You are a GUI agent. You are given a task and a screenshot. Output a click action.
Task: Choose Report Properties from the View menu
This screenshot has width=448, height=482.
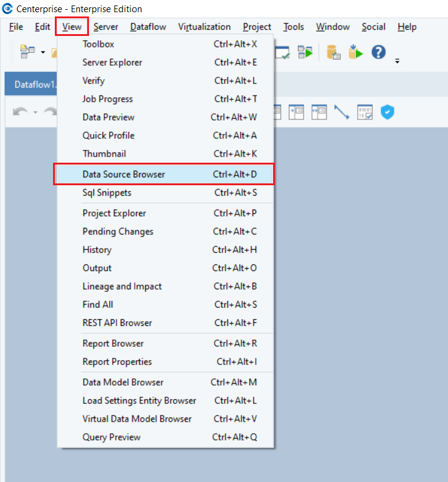tap(165, 362)
